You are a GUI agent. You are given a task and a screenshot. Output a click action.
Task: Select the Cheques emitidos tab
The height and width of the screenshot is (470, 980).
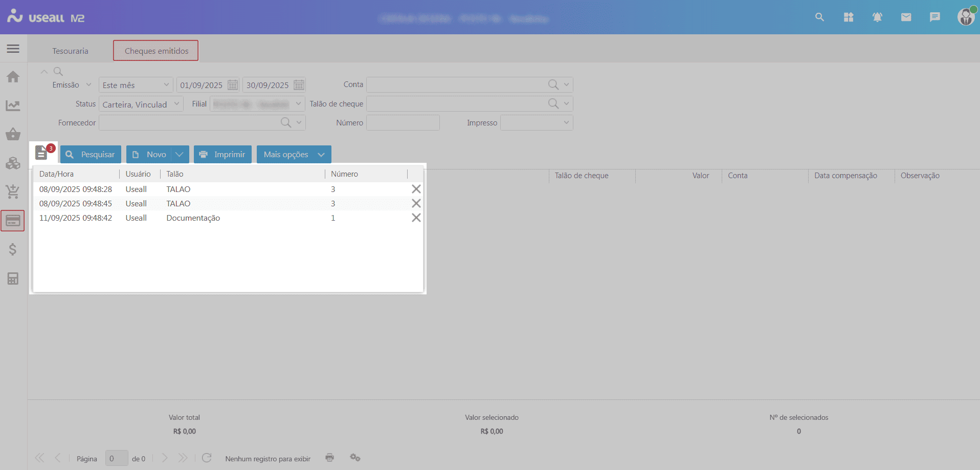tap(156, 51)
